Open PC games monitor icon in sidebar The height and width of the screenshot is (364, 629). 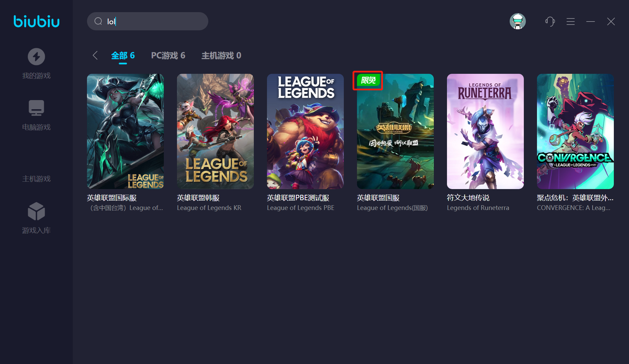tap(36, 108)
